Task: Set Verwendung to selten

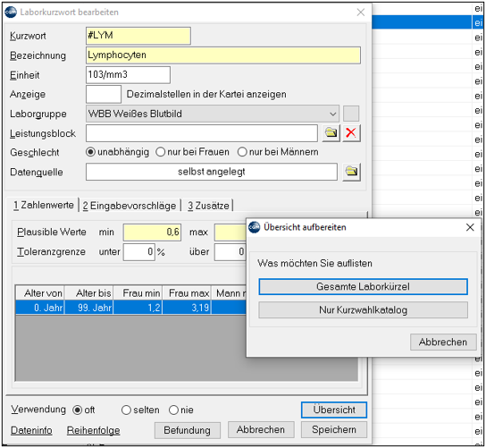Action: coord(140,410)
